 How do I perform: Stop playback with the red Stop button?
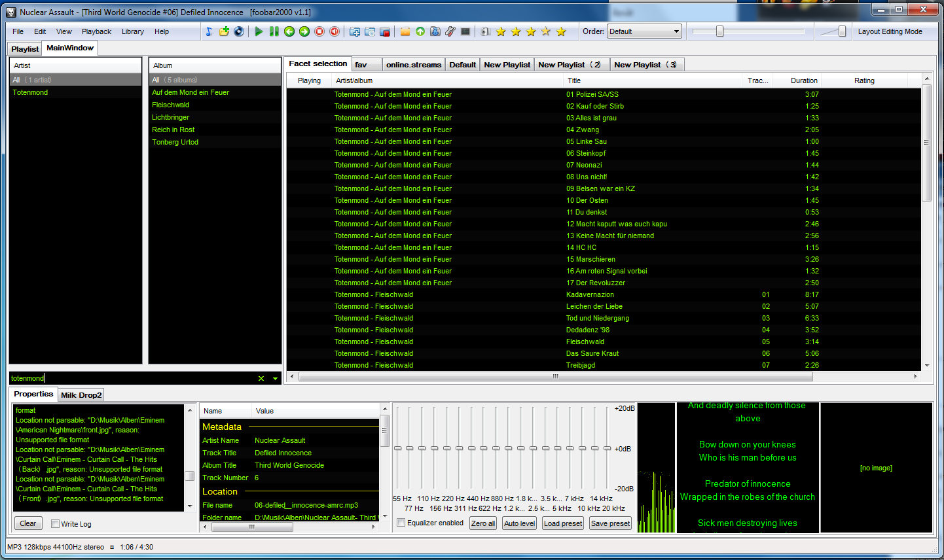pos(319,31)
